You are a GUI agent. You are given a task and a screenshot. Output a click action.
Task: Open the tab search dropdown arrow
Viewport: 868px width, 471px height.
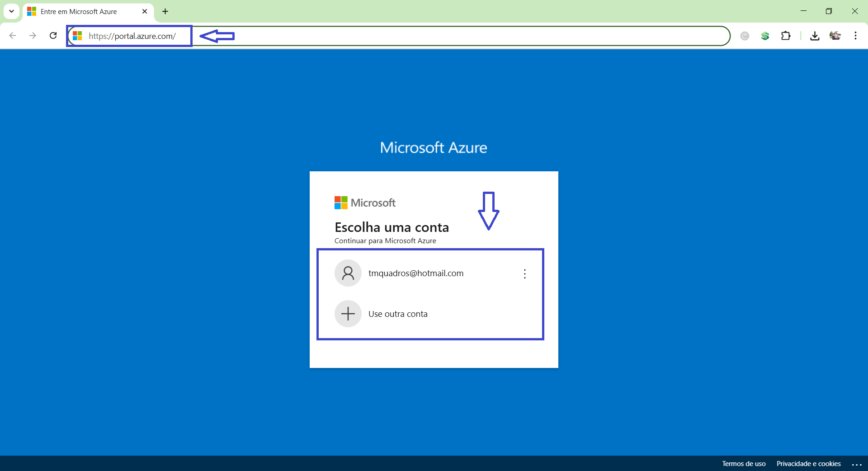(x=11, y=11)
